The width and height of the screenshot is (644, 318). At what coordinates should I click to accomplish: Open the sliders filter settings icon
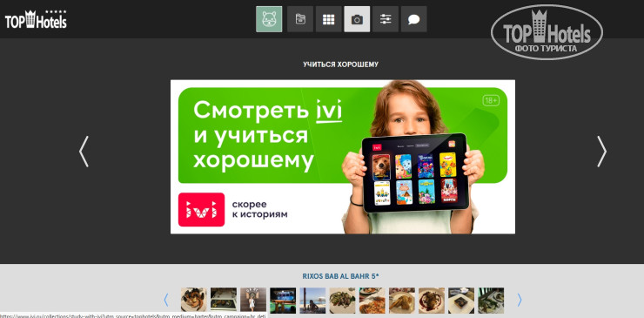click(x=386, y=19)
